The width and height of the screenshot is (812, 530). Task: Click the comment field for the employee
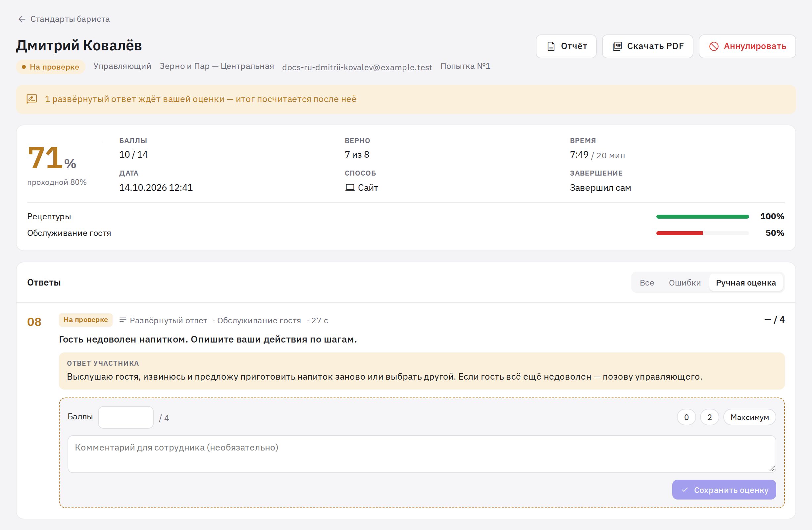422,454
